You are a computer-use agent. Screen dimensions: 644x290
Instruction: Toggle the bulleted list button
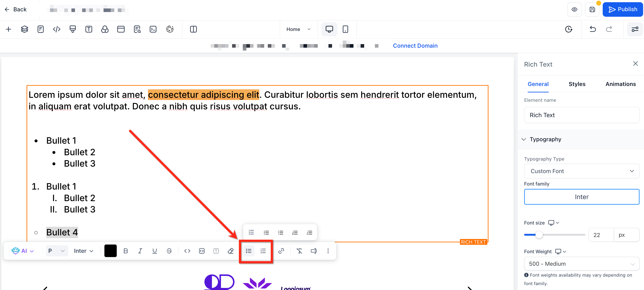[x=249, y=251]
